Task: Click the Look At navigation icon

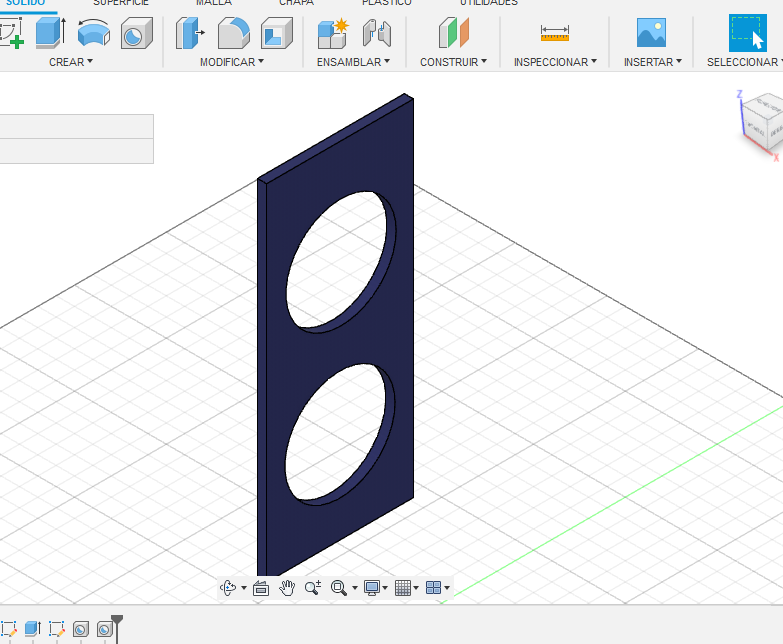Action: [261, 588]
